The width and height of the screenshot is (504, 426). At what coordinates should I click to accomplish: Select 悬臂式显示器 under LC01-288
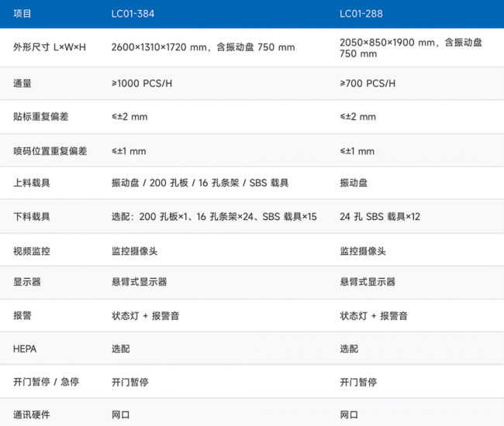point(368,282)
